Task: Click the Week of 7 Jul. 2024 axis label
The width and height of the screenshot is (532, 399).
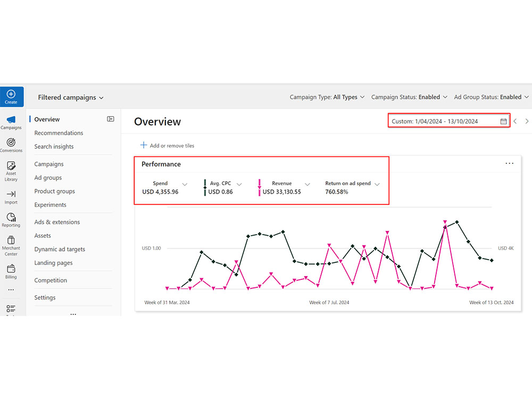Action: [329, 302]
